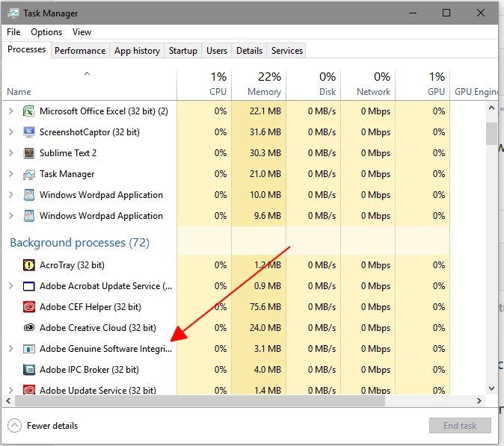Screen dimensions: 504x446
Task: Click the Adobe Update Service icon
Action: pos(29,390)
